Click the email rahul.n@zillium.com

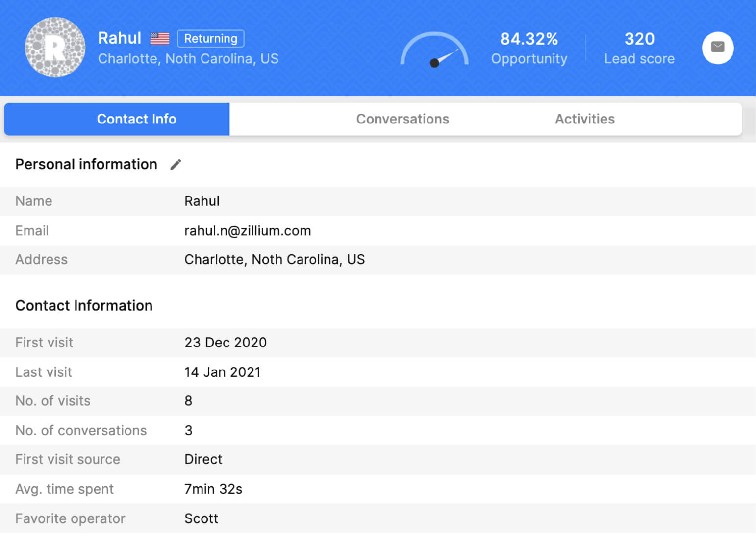[248, 230]
